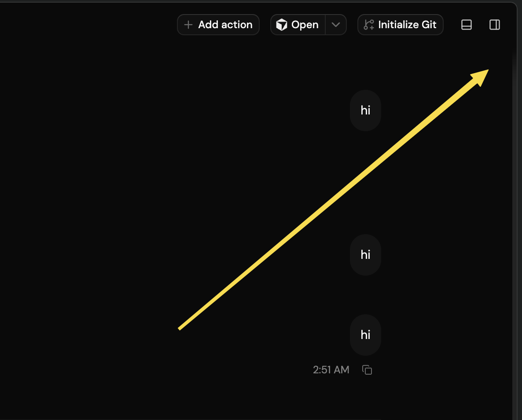Select the middle "hi" message bubble

pyautogui.click(x=366, y=255)
